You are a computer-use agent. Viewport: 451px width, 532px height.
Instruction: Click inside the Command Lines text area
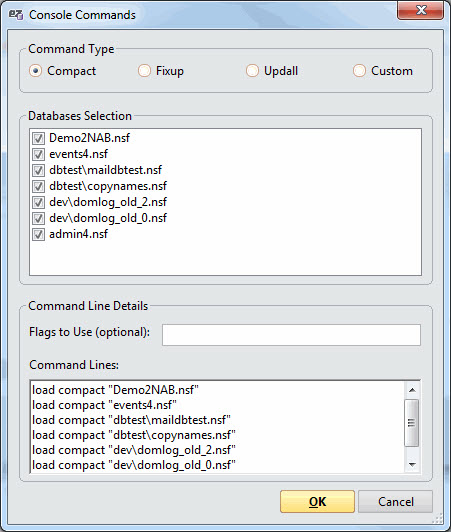(217, 427)
